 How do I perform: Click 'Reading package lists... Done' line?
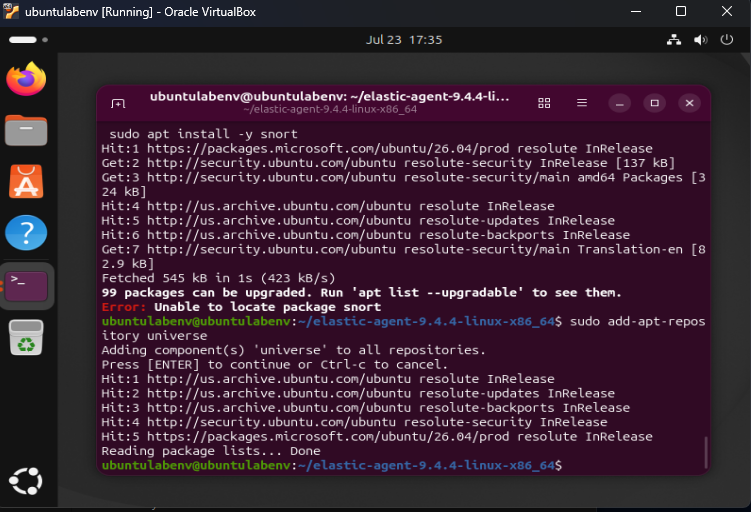[x=211, y=451]
